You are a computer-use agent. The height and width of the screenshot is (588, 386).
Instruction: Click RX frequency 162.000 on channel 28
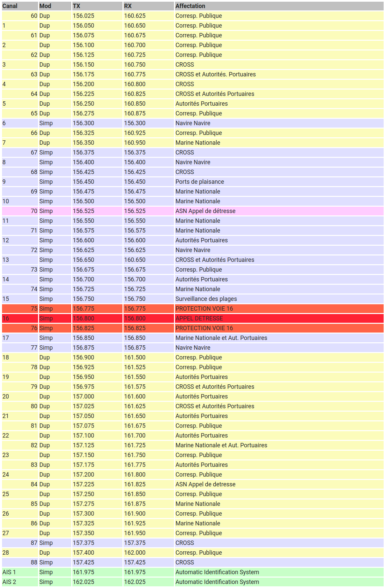148,553
